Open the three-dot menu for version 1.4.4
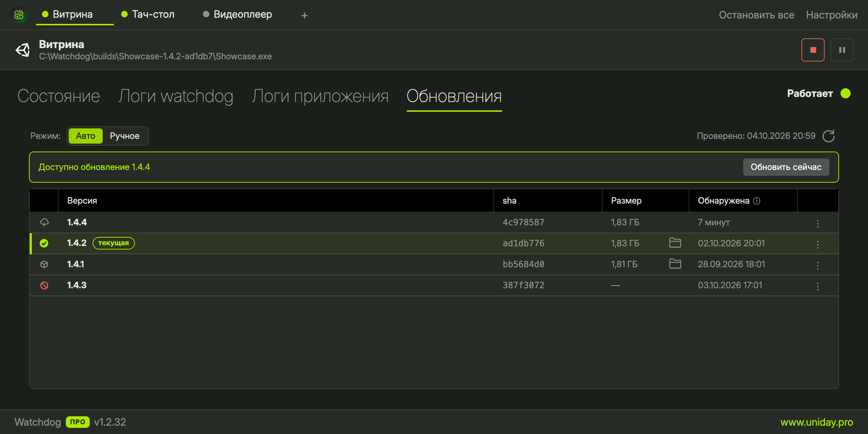The width and height of the screenshot is (868, 434). pos(817,223)
